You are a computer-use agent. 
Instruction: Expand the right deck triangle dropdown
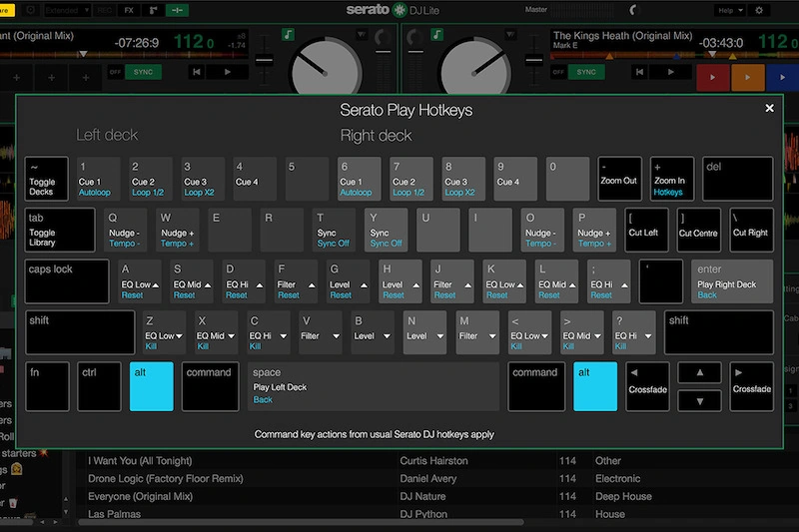510,35
